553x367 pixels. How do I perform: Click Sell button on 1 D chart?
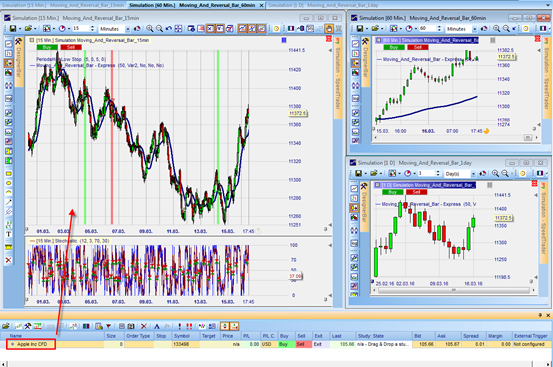point(417,192)
